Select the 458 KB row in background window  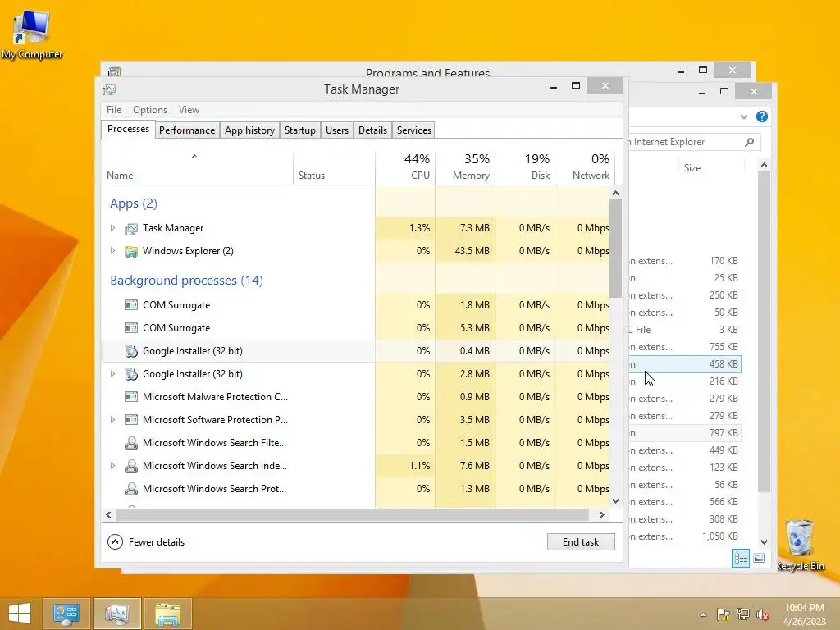tap(685, 364)
